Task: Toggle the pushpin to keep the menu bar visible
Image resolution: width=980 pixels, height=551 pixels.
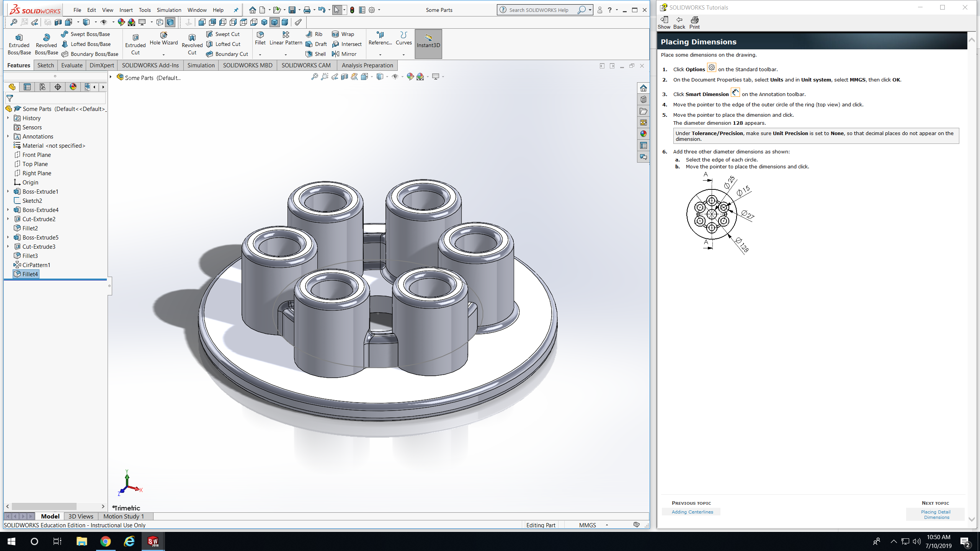Action: tap(236, 10)
